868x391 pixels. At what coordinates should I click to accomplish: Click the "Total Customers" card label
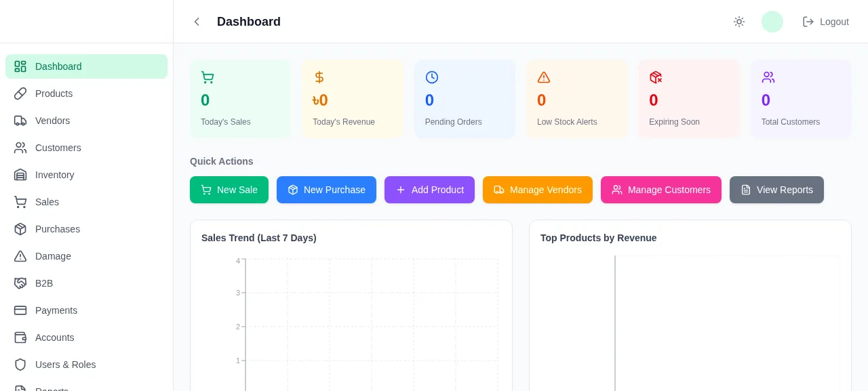pos(791,122)
